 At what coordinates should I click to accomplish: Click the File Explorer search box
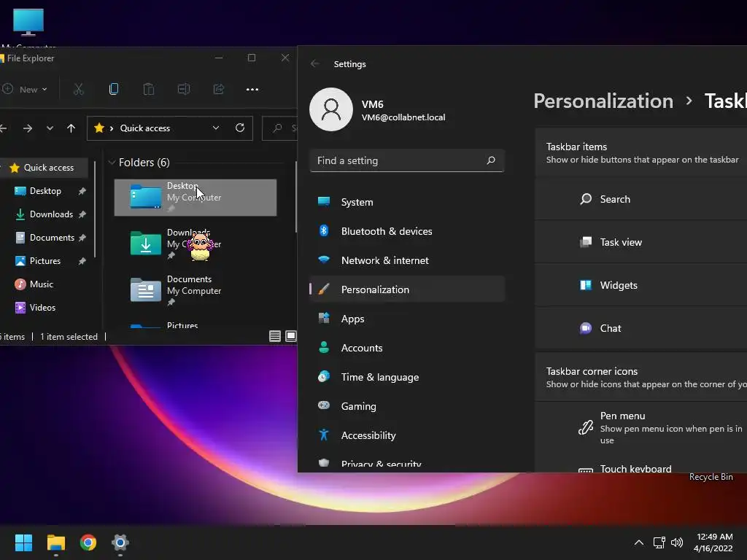pyautogui.click(x=279, y=128)
